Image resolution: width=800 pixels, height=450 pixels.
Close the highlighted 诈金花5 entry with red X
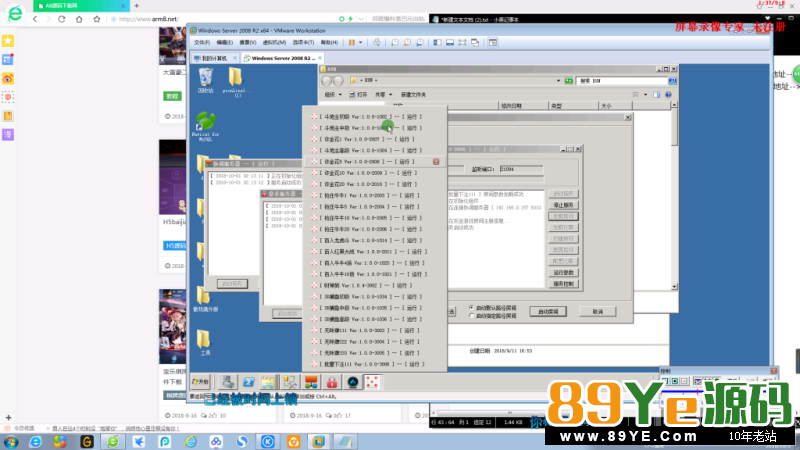(x=436, y=162)
